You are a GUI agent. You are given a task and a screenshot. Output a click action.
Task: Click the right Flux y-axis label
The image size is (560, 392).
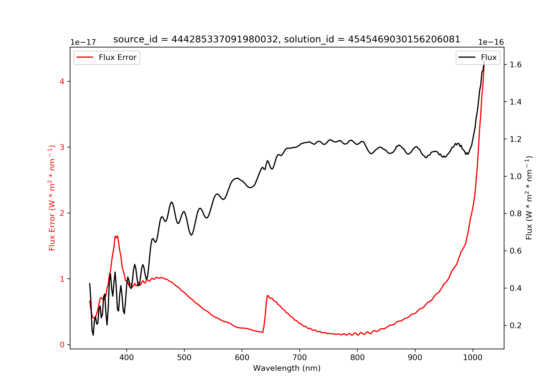pos(529,198)
